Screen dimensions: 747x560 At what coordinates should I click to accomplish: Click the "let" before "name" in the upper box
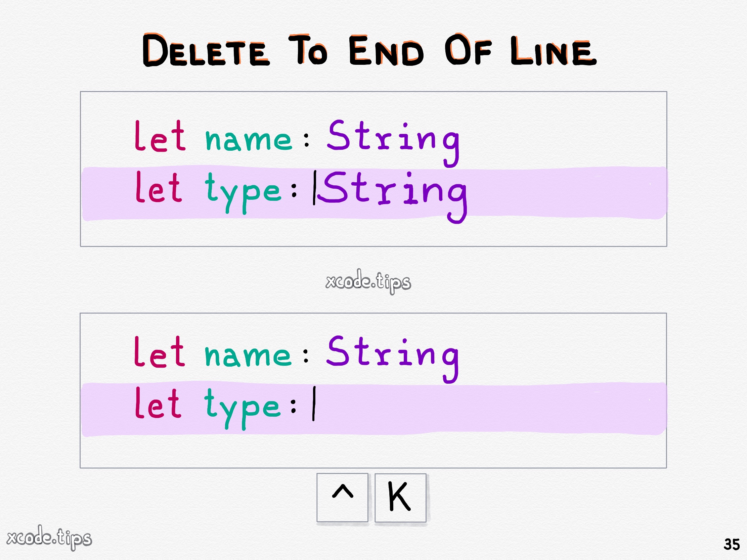coord(160,137)
